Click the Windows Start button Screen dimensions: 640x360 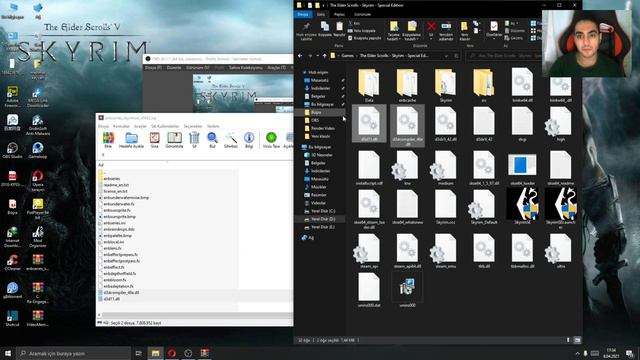[8, 353]
